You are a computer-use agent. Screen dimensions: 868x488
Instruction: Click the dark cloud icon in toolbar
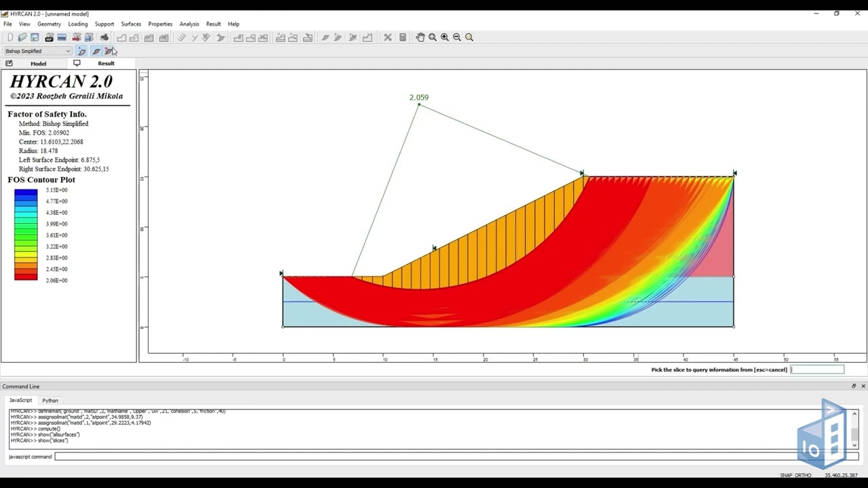pos(104,37)
